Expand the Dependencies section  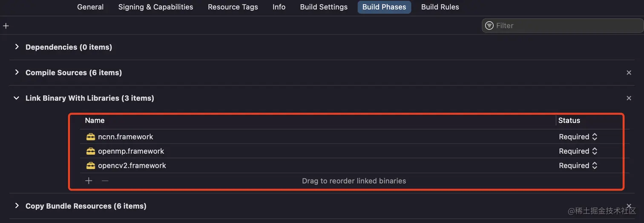17,47
